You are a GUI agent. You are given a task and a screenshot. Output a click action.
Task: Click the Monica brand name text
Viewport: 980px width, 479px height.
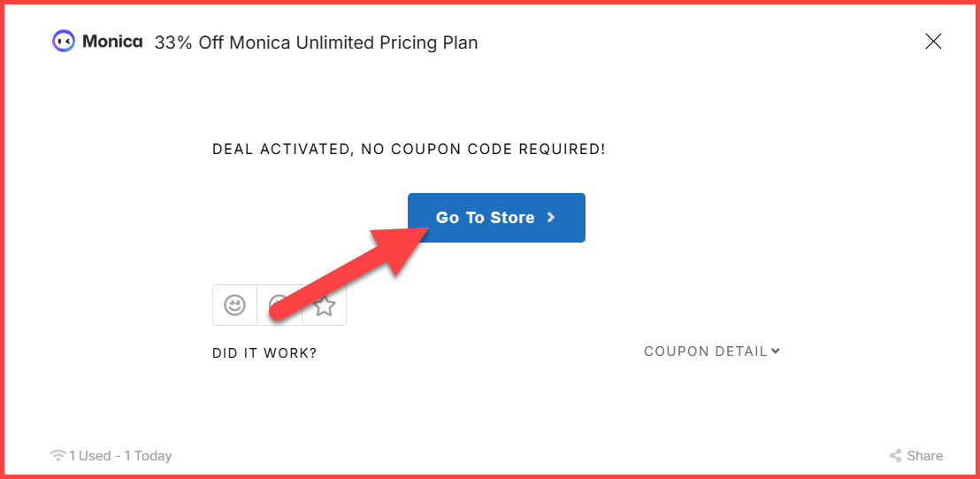[x=112, y=41]
